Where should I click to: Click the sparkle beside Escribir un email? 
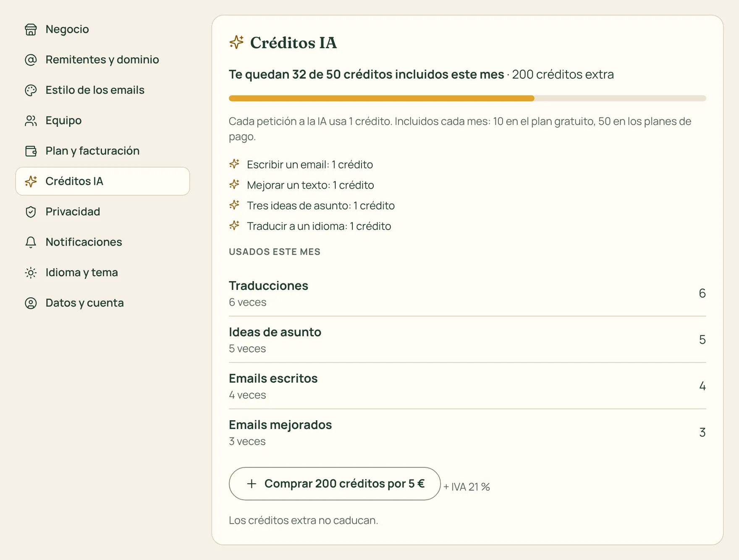234,164
